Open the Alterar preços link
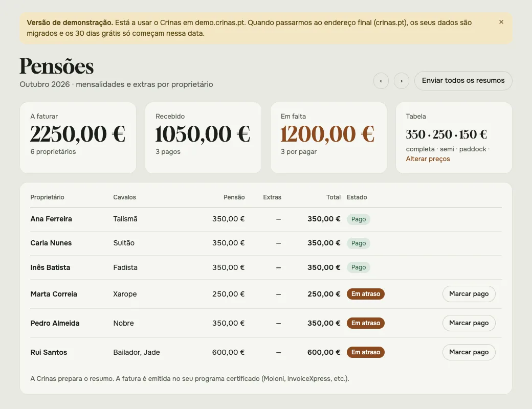The image size is (532, 409). 428,159
